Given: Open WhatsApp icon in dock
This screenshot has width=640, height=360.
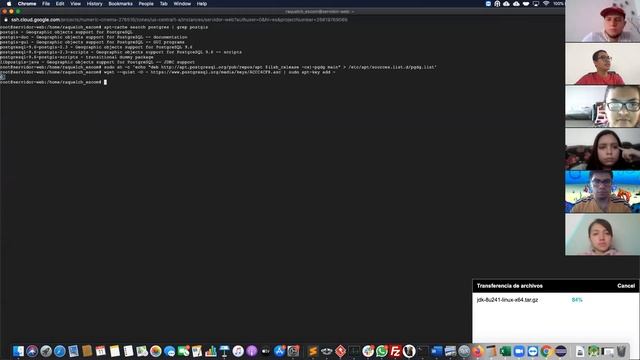Looking at the screenshot, I should [x=382, y=351].
